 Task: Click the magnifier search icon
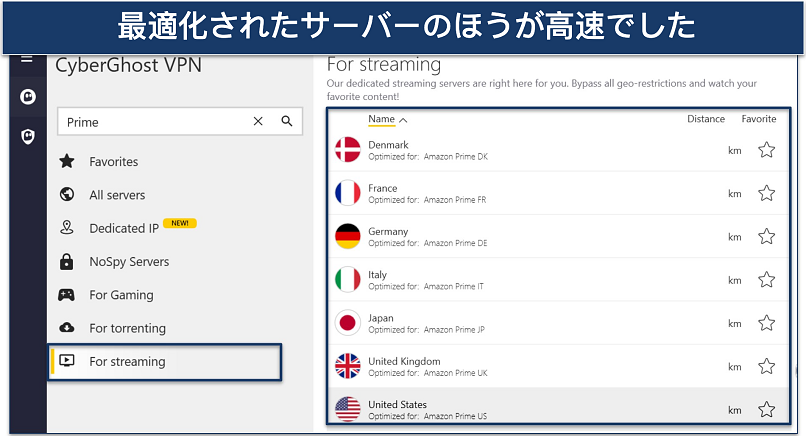click(x=287, y=122)
